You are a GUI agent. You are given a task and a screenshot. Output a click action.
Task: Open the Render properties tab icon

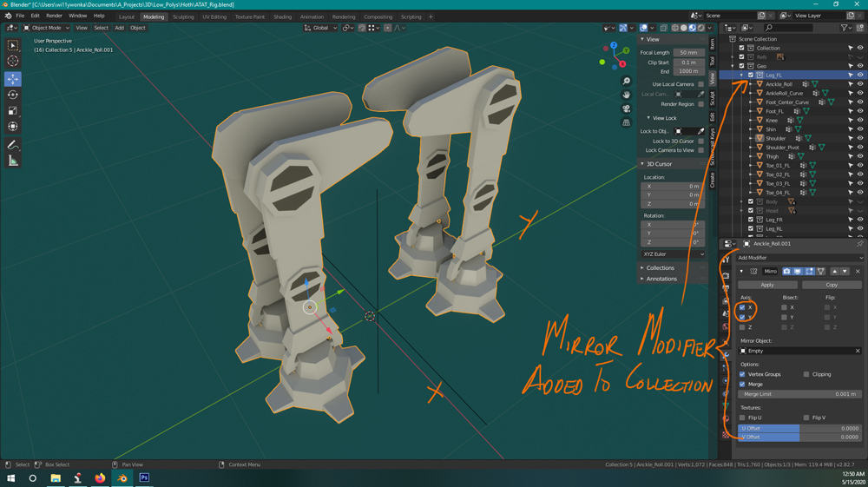pos(726,275)
